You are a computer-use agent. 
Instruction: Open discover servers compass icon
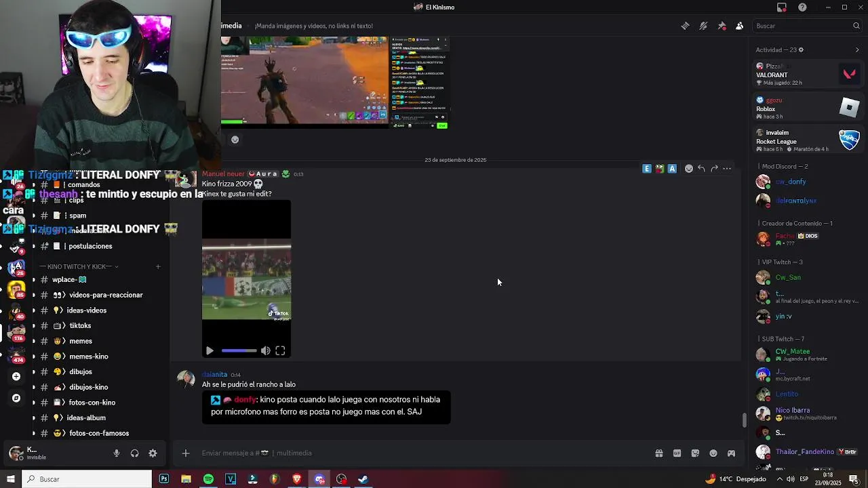[16, 398]
